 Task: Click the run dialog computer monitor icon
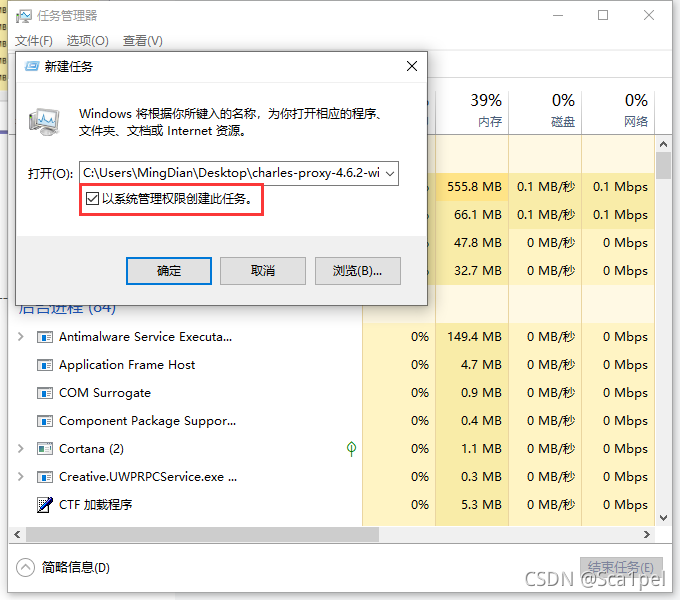coord(44,122)
